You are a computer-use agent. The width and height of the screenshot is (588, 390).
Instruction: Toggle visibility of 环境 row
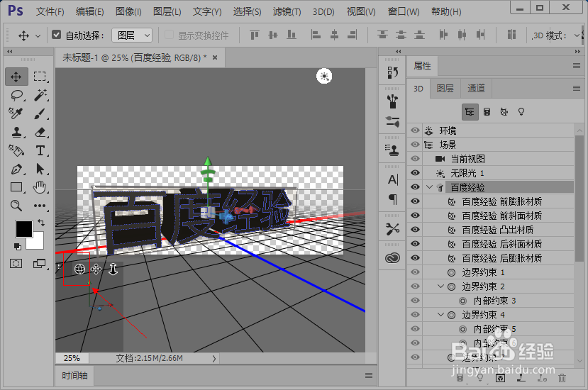(x=415, y=130)
